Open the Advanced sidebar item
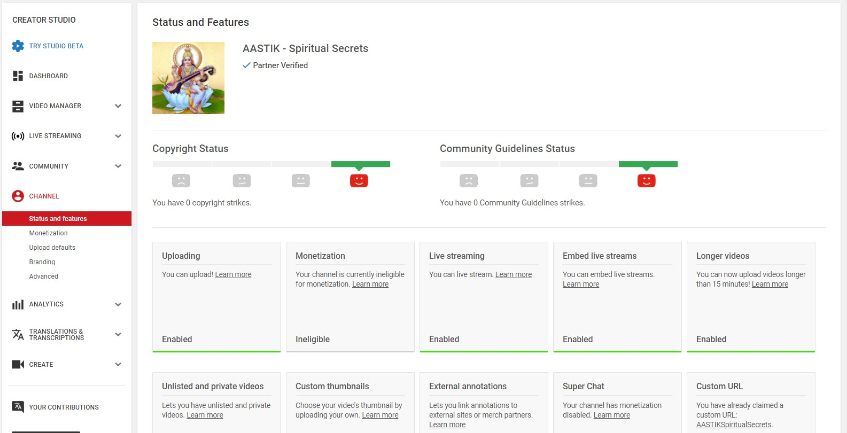This screenshot has width=847, height=433. click(44, 276)
